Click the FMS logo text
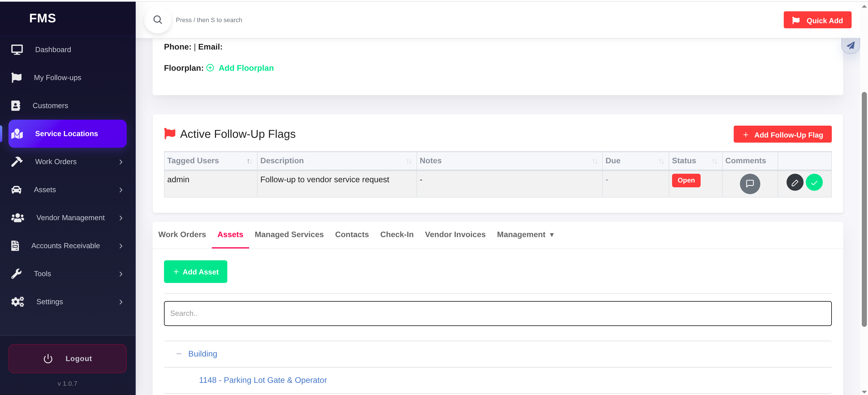This screenshot has width=868, height=395. click(x=42, y=18)
